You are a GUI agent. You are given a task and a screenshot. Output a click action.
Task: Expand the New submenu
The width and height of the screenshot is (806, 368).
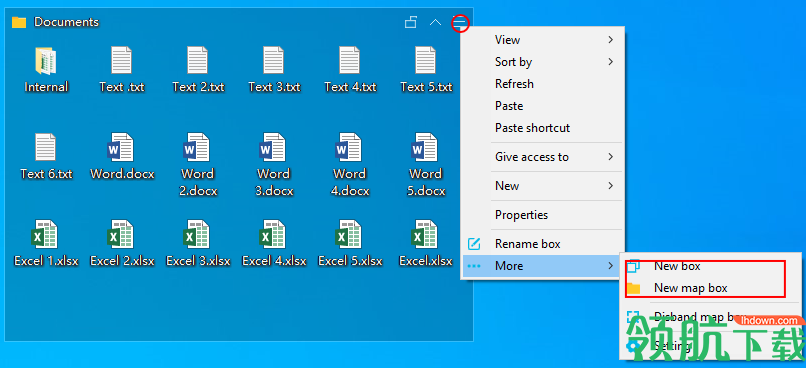click(x=542, y=186)
